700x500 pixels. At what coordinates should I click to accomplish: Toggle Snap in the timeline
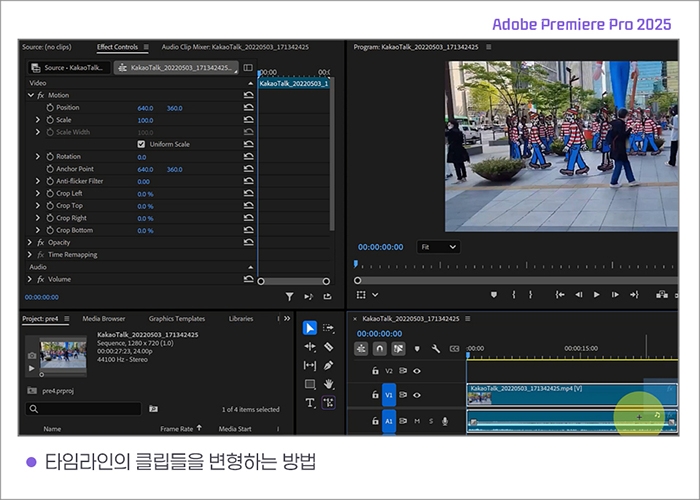pos(379,349)
